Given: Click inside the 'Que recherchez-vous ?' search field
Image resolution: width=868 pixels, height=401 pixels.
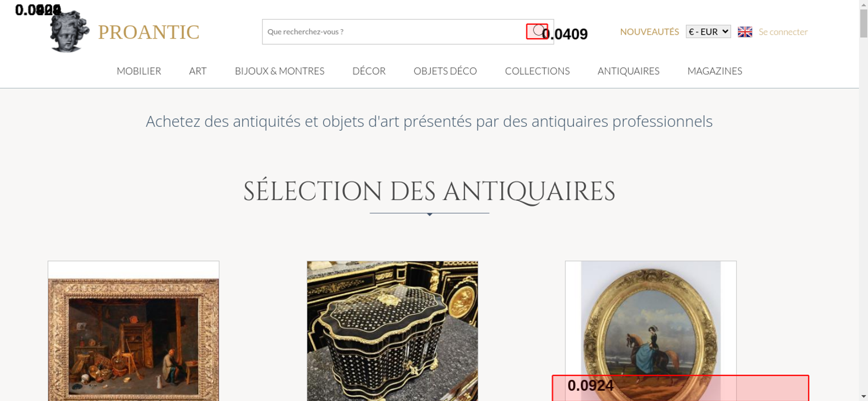Looking at the screenshot, I should (x=394, y=32).
